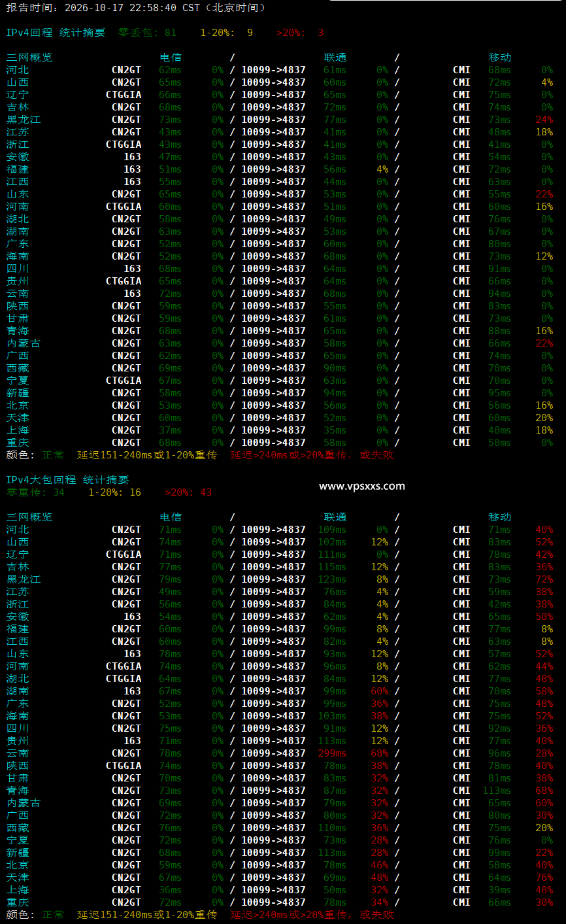Viewport: 566px width, 924px height.
Task: Click the 零重传: 34 summary count
Action: 35,492
